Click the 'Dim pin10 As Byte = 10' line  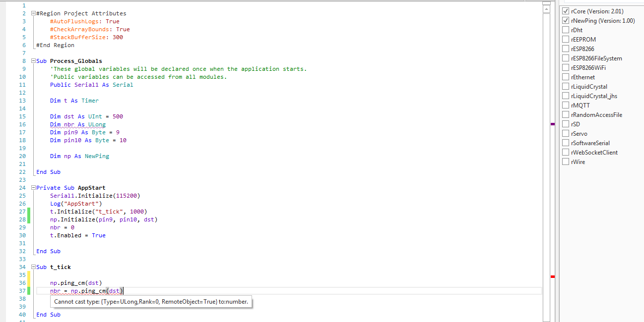point(88,140)
